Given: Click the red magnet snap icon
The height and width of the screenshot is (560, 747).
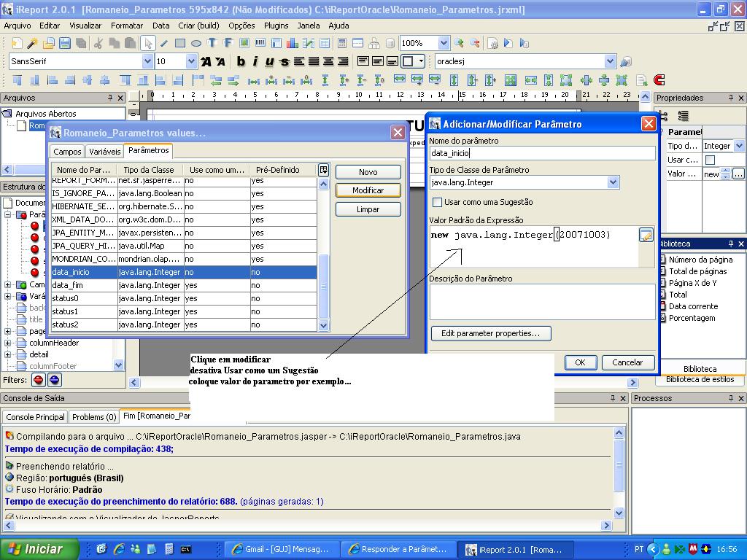Looking at the screenshot, I should (x=659, y=79).
